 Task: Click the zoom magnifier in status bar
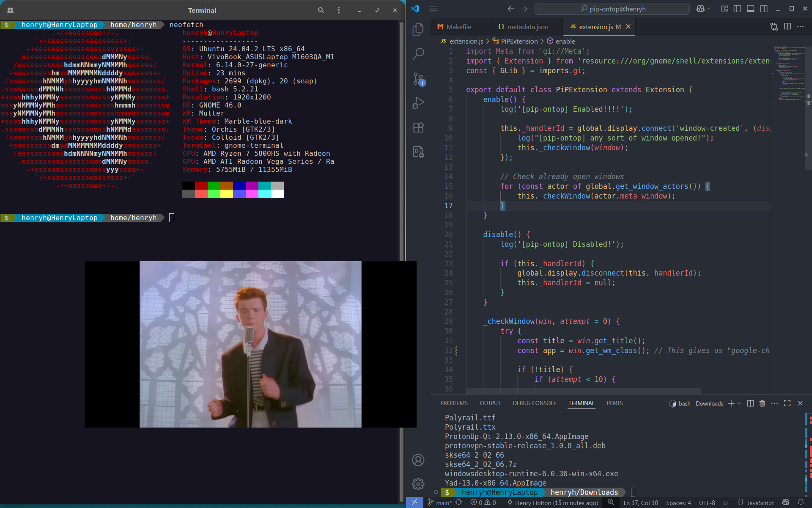(611, 502)
